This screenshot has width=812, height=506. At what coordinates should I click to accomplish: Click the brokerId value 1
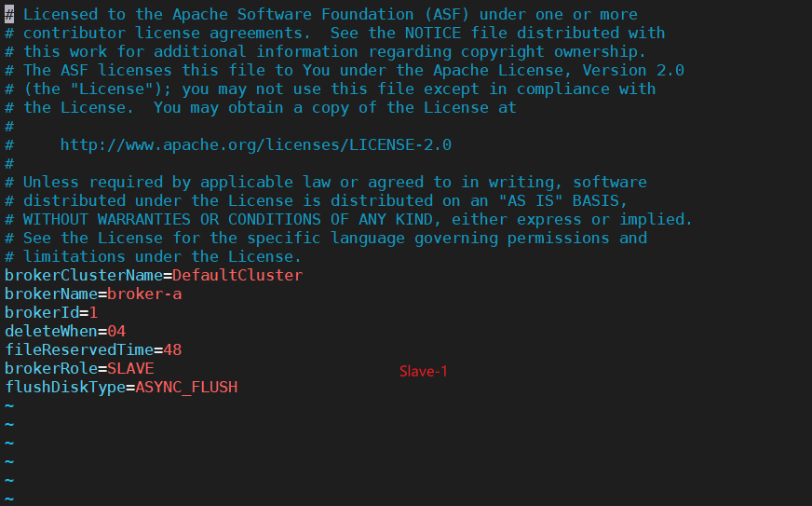[x=93, y=312]
